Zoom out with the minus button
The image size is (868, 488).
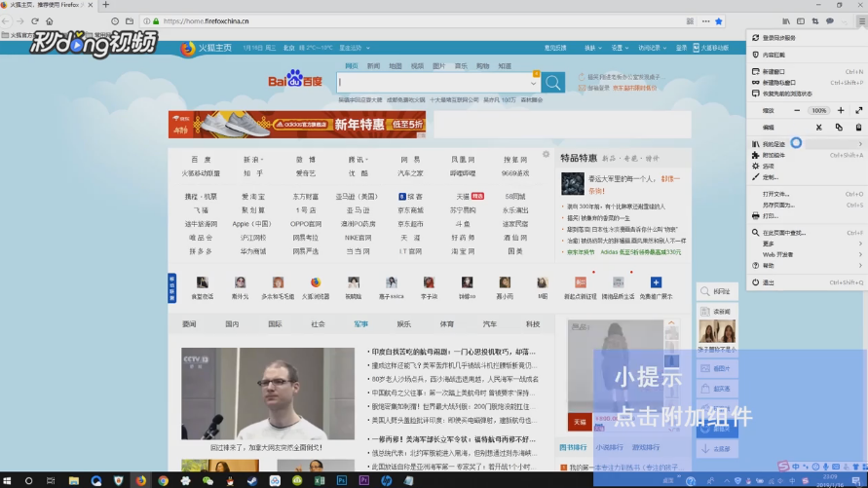[x=797, y=110]
